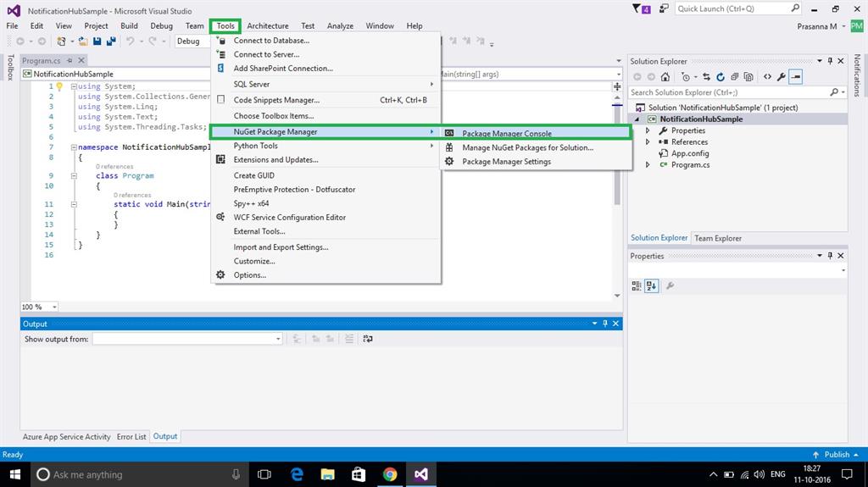This screenshot has width=868, height=487.
Task: Open the Azure App Service Activity tab
Action: [66, 437]
